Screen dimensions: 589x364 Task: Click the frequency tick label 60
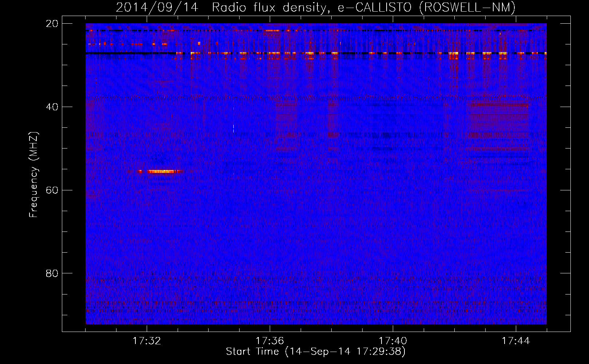pyautogui.click(x=52, y=190)
